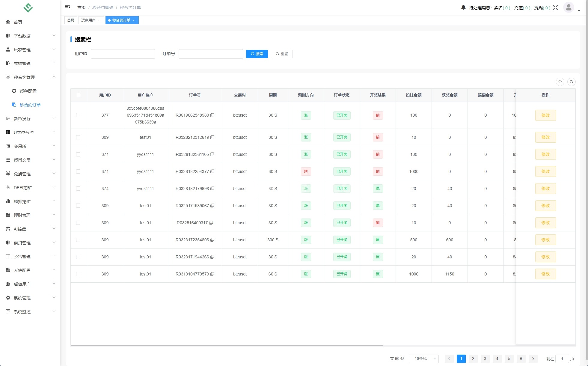
Task: Click the platform logo icon
Action: (x=28, y=7)
